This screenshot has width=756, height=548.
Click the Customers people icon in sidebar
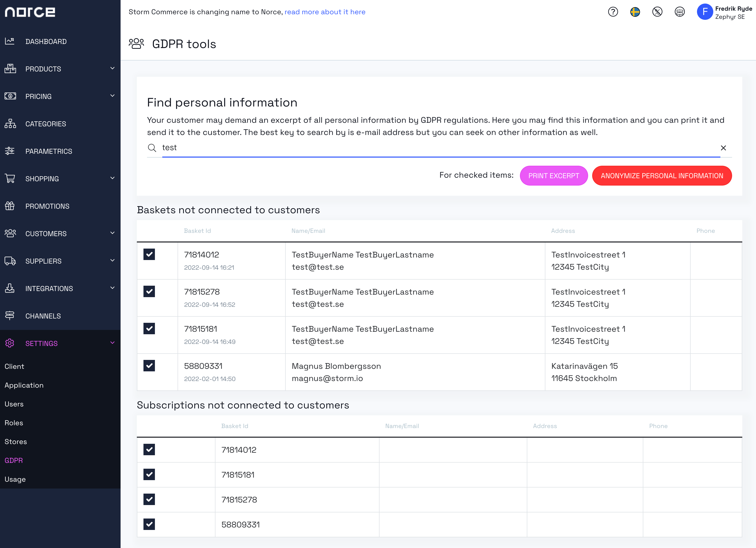[x=10, y=233]
